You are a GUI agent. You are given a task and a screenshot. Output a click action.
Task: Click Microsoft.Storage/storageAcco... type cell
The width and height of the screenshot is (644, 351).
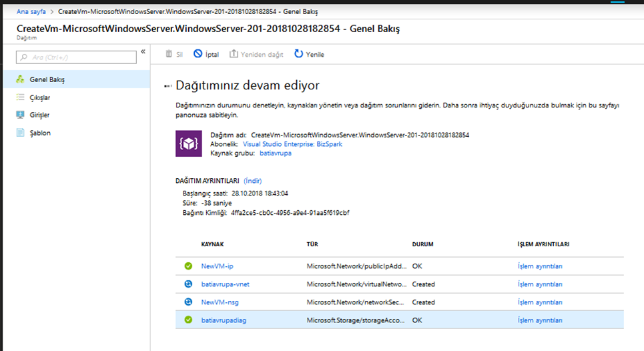pyautogui.click(x=356, y=320)
